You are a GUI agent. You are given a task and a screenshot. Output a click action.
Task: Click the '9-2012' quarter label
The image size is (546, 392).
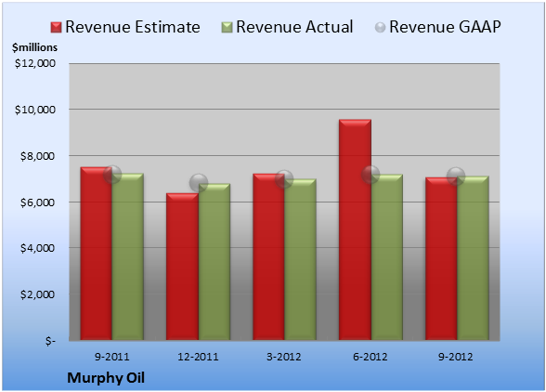(x=456, y=357)
